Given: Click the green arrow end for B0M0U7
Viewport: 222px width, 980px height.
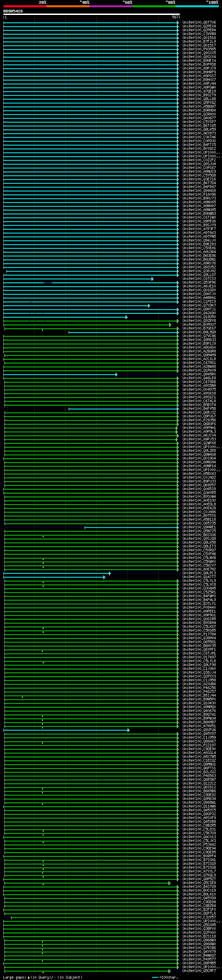Looking at the screenshot, I should pos(170,325).
